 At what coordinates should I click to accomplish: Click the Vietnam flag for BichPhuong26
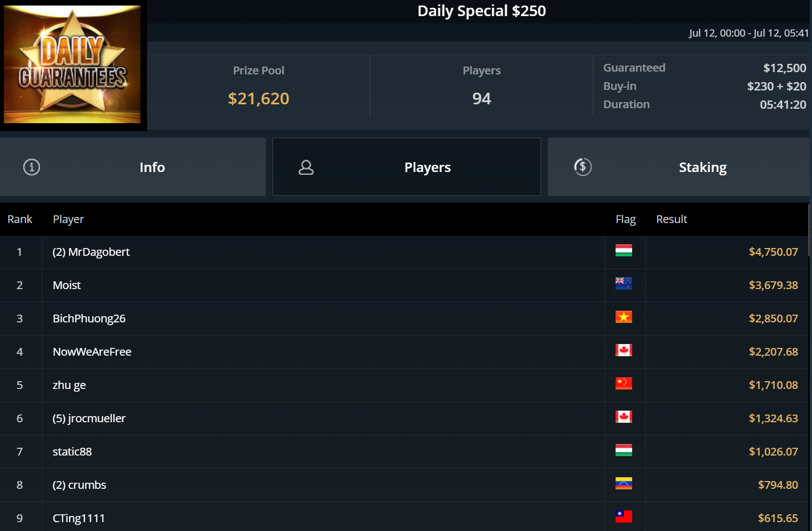click(623, 317)
